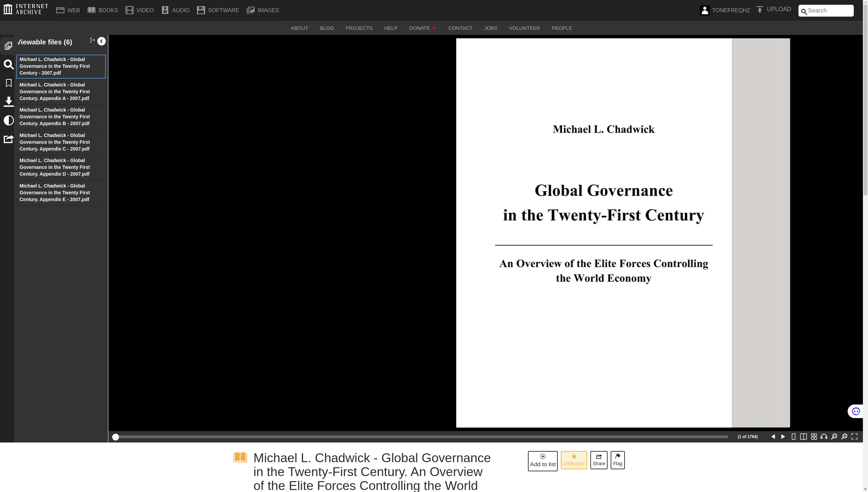Select the Appendix B pdf file
868x492 pixels.
click(61, 117)
